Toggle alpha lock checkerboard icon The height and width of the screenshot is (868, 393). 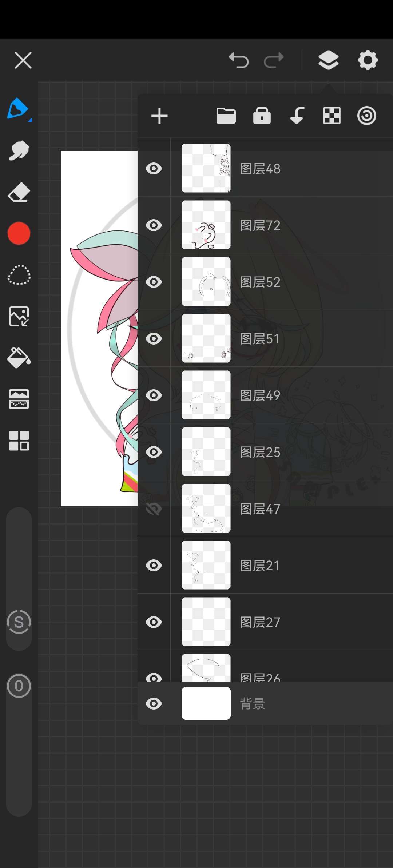pos(332,116)
